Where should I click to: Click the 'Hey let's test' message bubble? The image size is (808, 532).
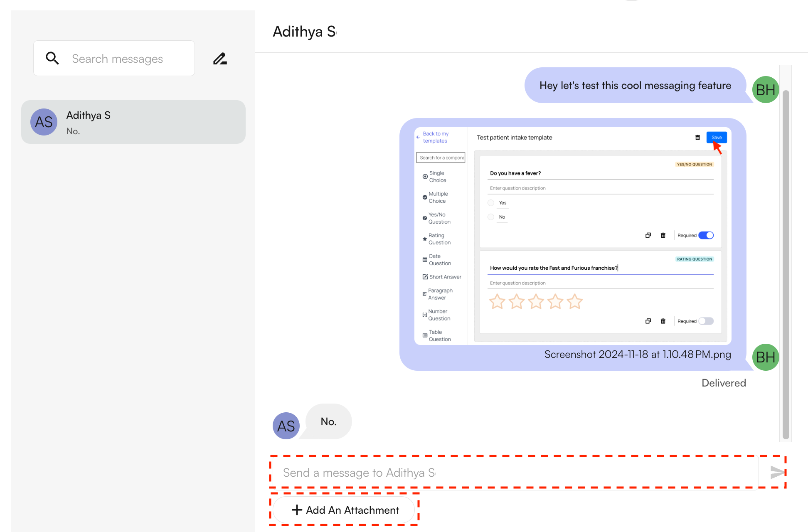(x=635, y=86)
